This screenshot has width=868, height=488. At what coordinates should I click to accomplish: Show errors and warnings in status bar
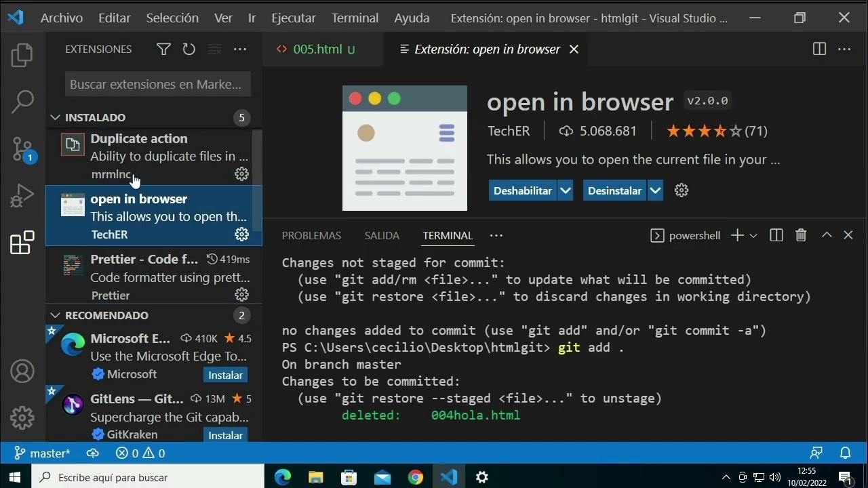pos(140,453)
